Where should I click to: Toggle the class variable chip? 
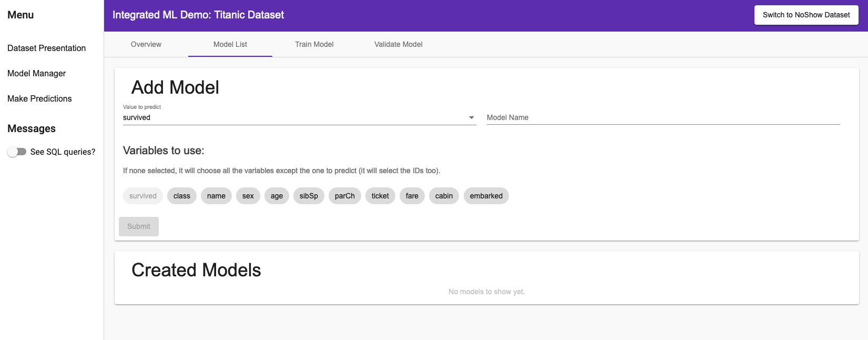(x=182, y=196)
